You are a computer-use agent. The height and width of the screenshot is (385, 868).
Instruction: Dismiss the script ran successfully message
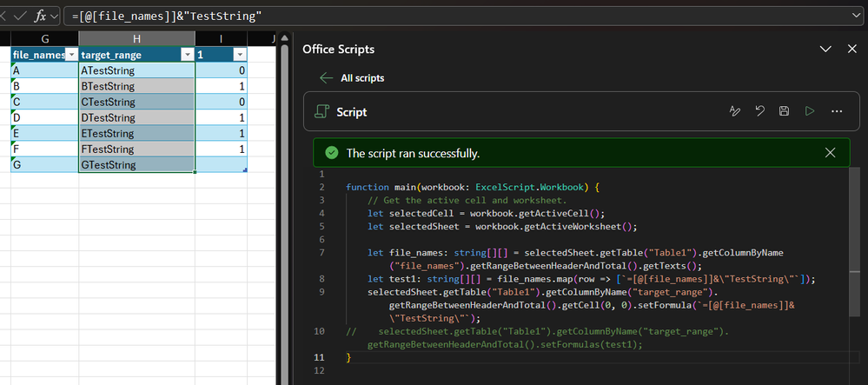(830, 153)
